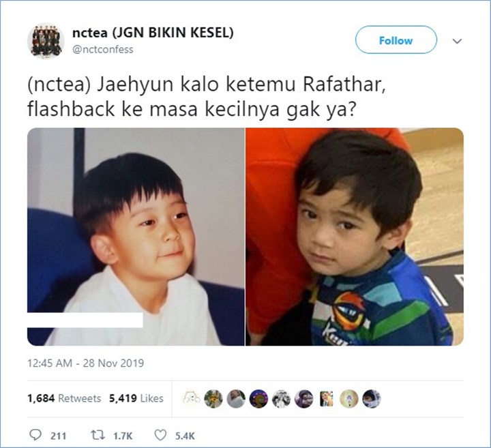This screenshot has height=448, width=491.
Task: Open the nctea profile avatar
Action: (x=46, y=41)
